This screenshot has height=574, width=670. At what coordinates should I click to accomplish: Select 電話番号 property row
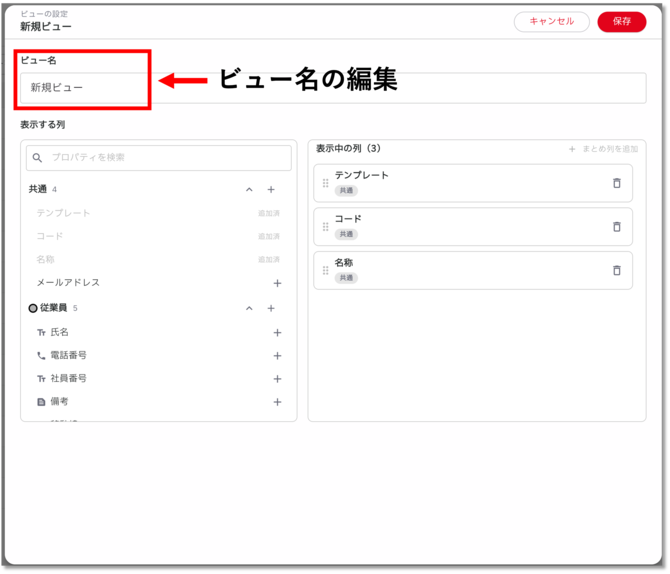click(x=159, y=356)
